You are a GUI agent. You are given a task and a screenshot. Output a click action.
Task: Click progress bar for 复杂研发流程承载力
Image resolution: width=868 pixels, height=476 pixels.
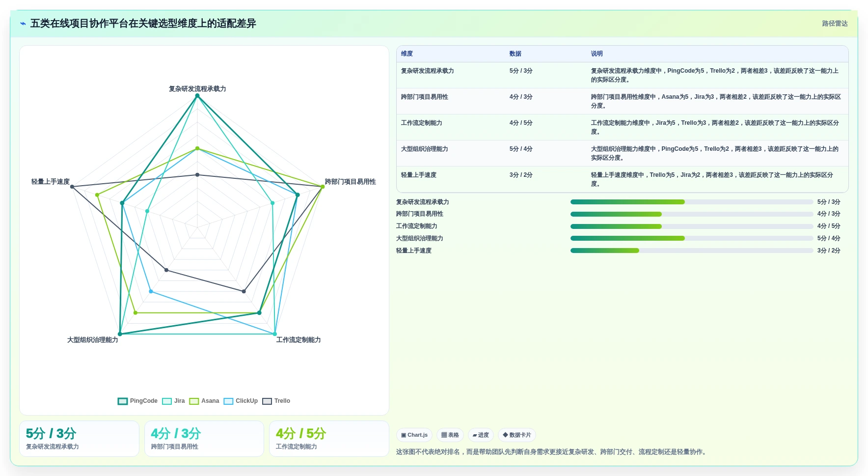(x=692, y=202)
